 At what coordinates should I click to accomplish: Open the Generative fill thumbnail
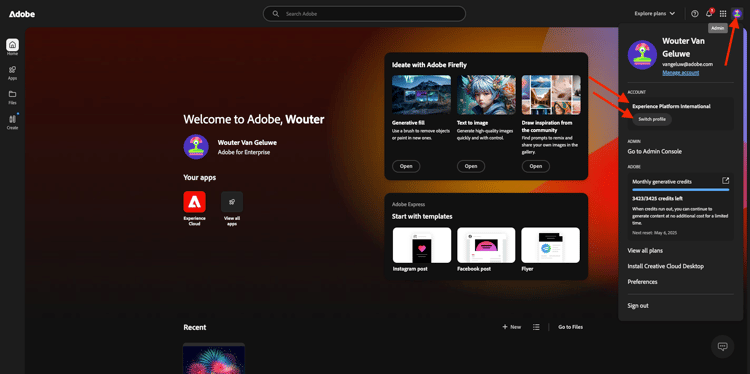tap(421, 95)
